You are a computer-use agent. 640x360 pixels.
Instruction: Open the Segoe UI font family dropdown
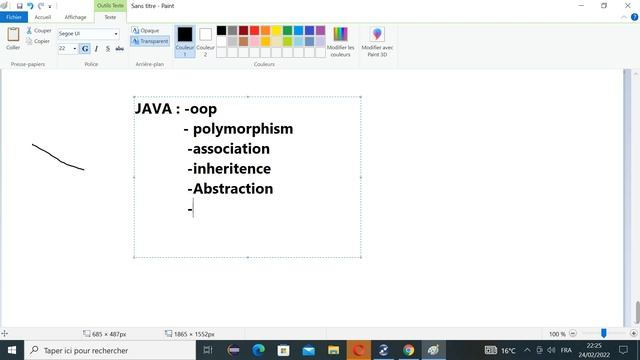pos(116,34)
